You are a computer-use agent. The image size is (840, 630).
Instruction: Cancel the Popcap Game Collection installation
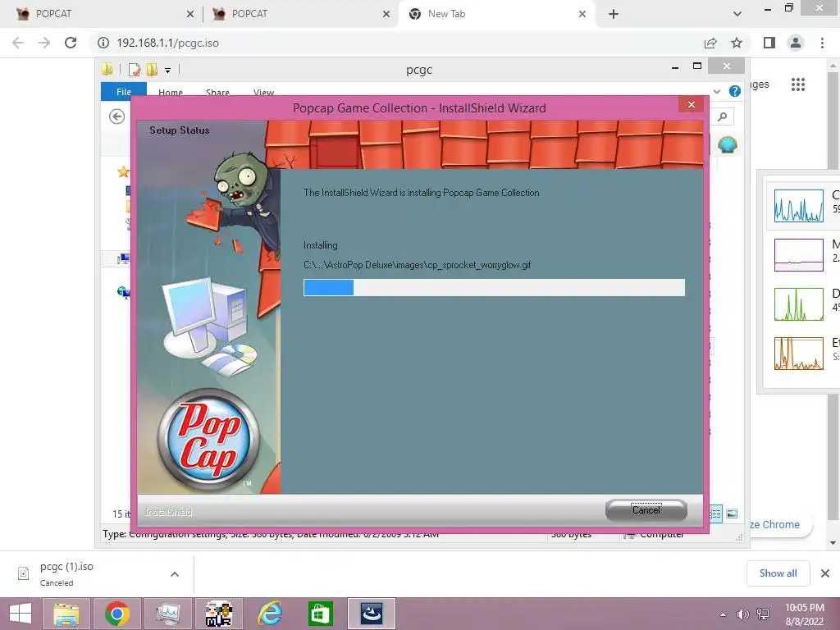[646, 510]
